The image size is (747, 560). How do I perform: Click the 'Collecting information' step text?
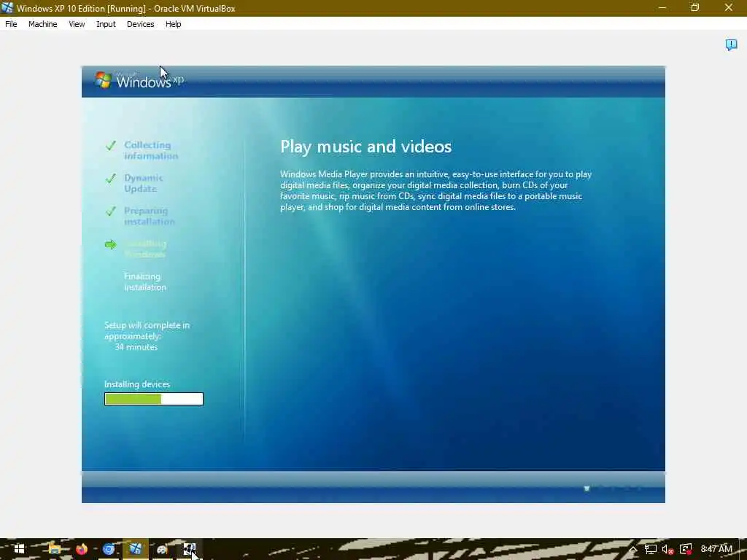(x=150, y=150)
